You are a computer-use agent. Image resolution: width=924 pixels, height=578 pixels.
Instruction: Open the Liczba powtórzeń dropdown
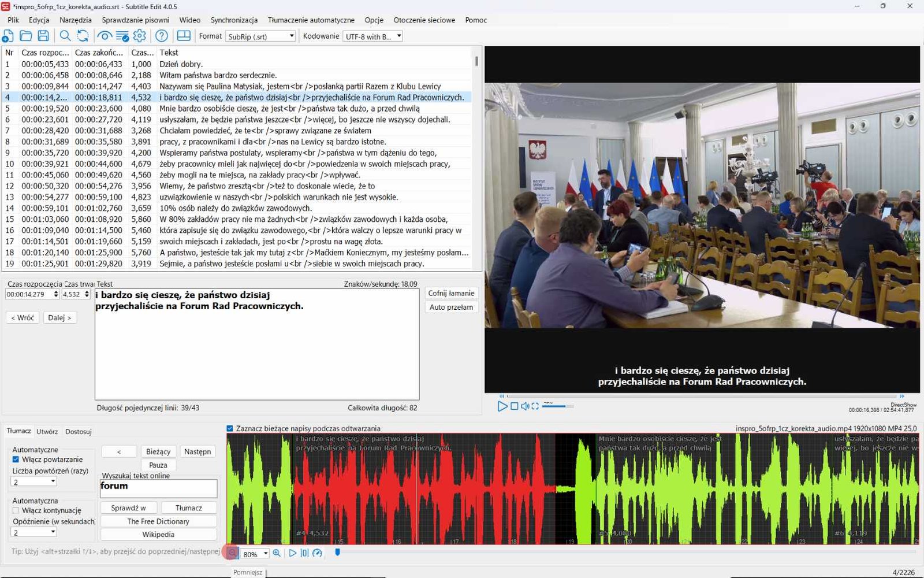pyautogui.click(x=33, y=481)
